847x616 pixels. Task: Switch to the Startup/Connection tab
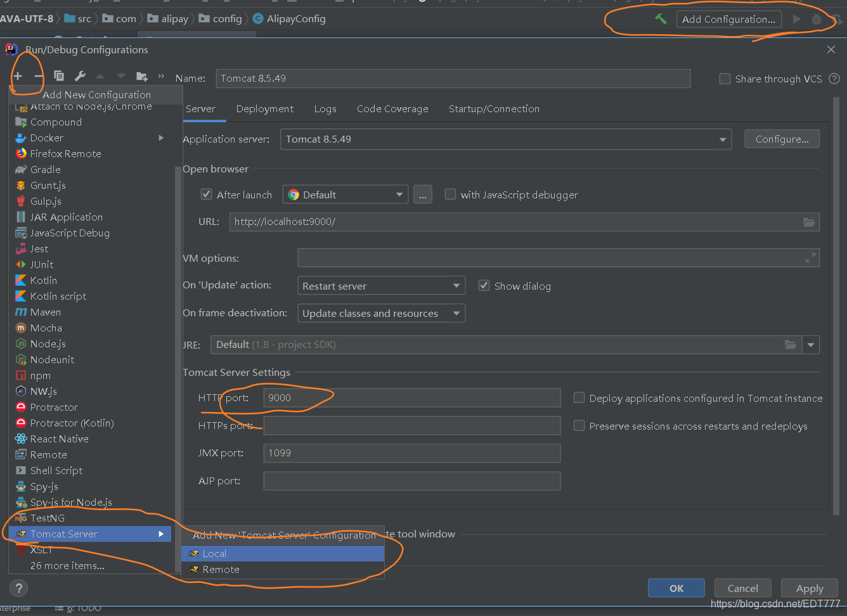[x=494, y=109]
